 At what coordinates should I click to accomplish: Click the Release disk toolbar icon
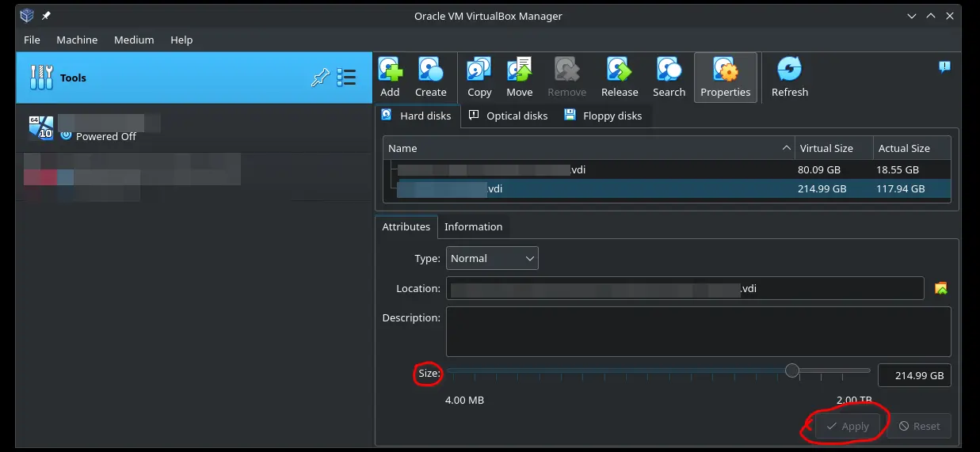(619, 77)
